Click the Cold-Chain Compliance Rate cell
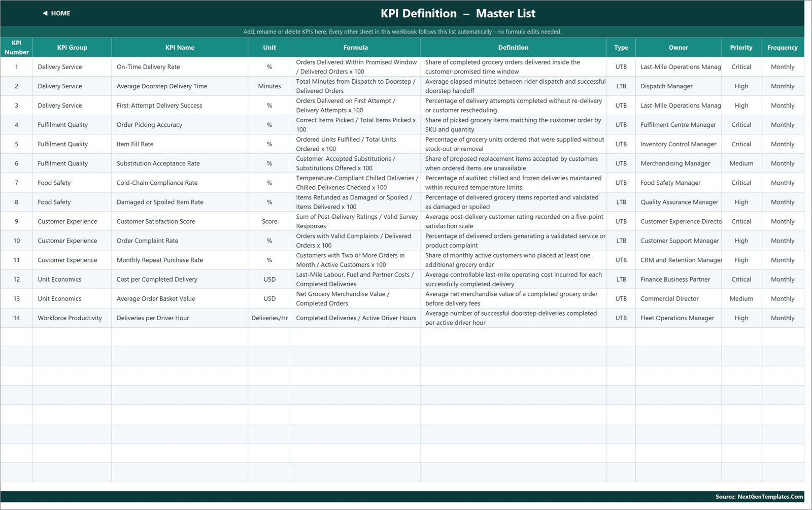Screen dimensions: 812x510 coord(180,183)
